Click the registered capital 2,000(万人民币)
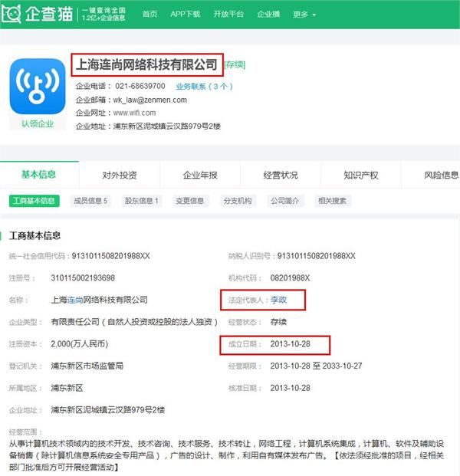 (79, 344)
